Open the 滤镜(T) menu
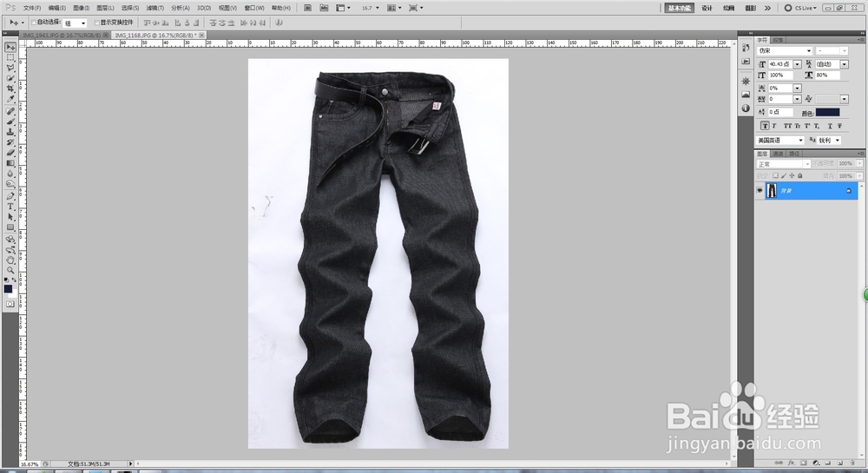 tap(155, 8)
